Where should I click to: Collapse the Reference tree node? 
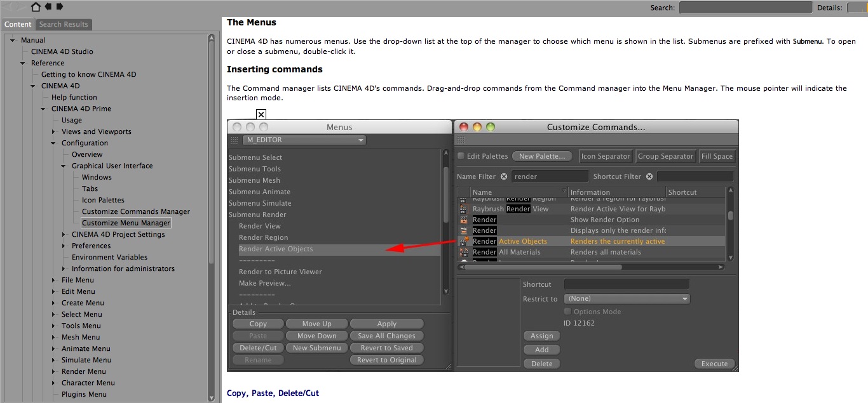click(23, 63)
